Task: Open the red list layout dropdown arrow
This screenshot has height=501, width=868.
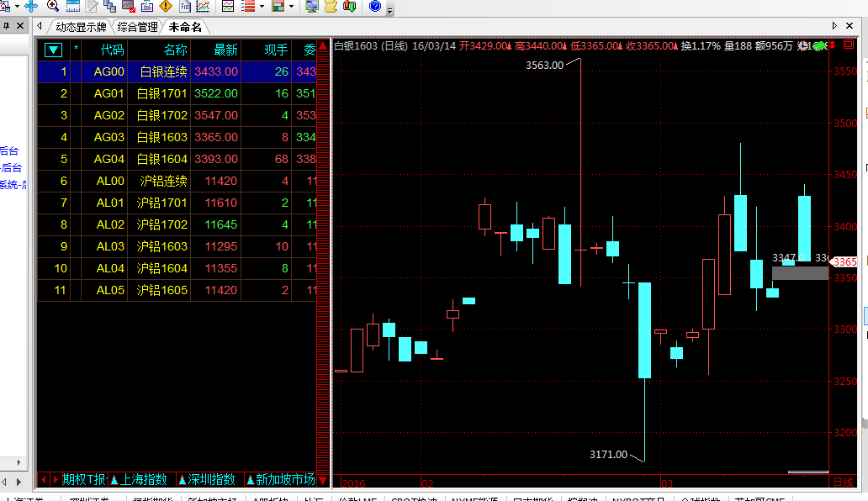Action: pos(262,7)
